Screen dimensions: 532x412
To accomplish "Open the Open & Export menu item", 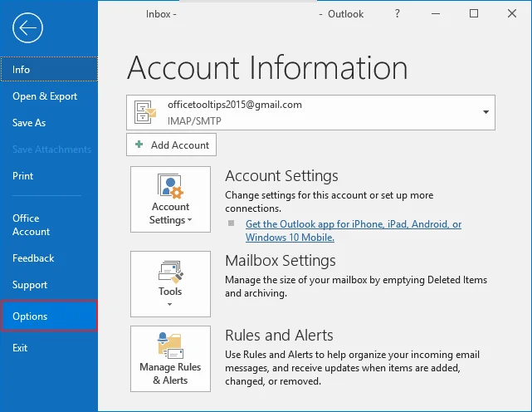I will pos(45,96).
